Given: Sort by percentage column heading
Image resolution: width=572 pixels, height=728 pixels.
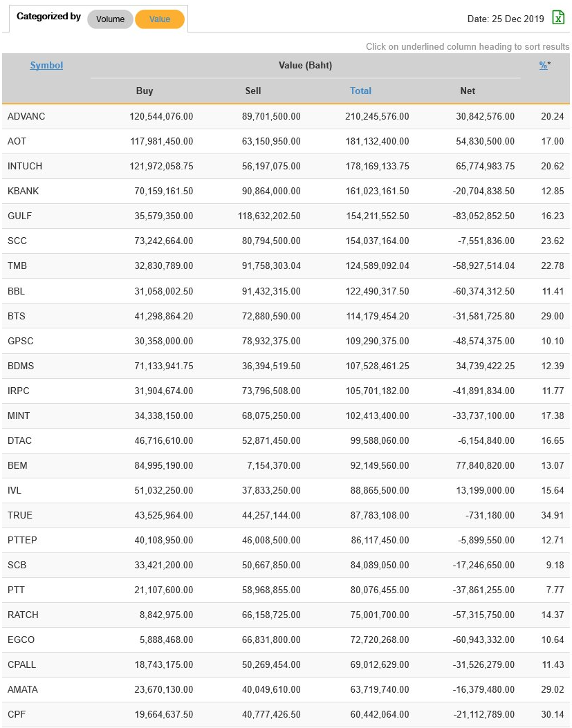Looking at the screenshot, I should [x=543, y=65].
